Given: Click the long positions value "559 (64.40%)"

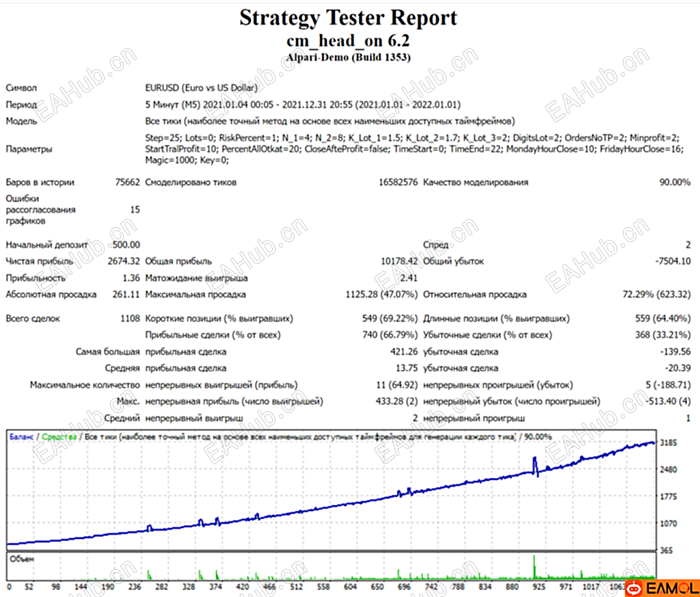Looking at the screenshot, I should pos(663,319).
